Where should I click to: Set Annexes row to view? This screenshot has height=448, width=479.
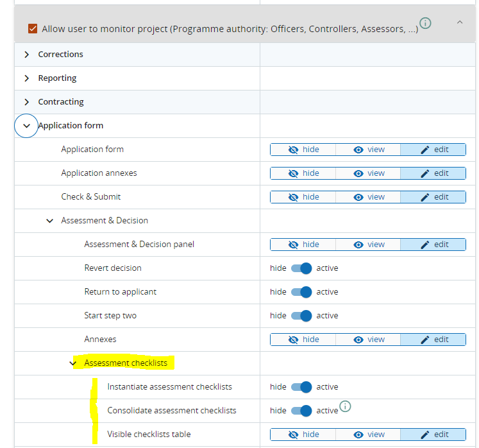pos(368,340)
